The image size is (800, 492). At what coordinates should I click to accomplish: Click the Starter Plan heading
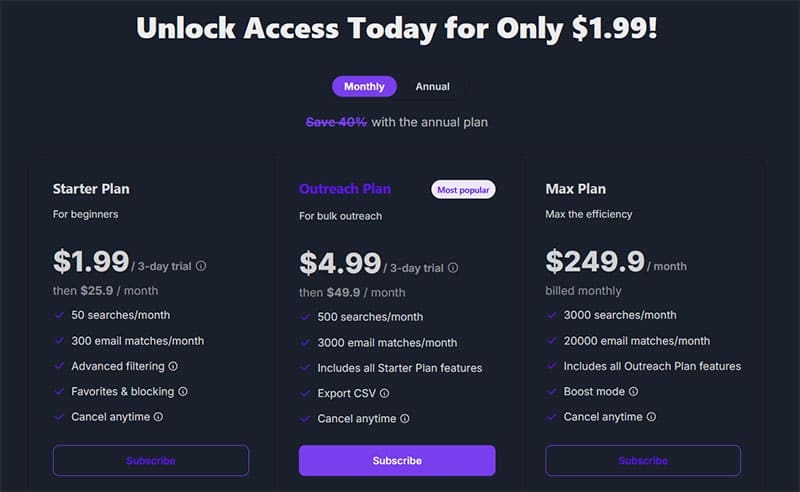coord(91,189)
